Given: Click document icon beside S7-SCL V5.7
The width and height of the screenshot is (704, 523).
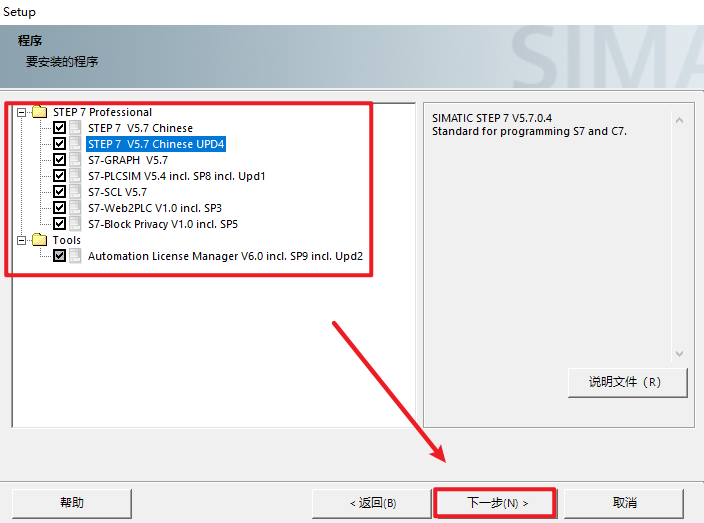Looking at the screenshot, I should coord(75,192).
